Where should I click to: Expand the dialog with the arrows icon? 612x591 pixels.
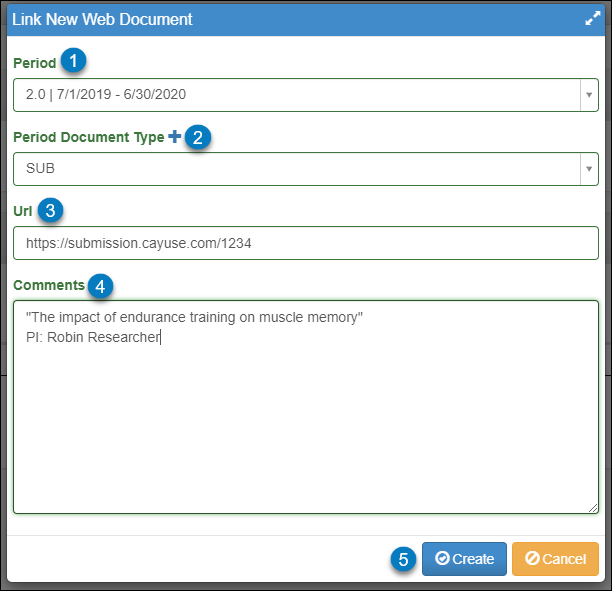pyautogui.click(x=592, y=18)
